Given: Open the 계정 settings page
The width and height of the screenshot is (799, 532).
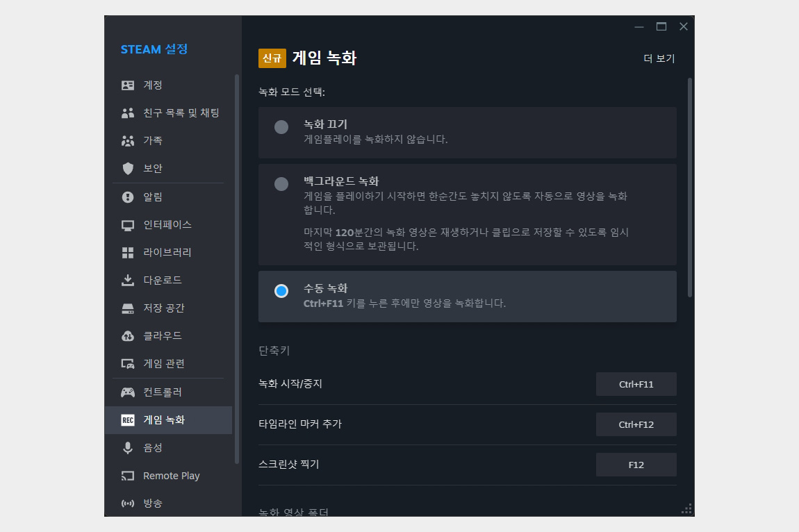Looking at the screenshot, I should point(168,85).
